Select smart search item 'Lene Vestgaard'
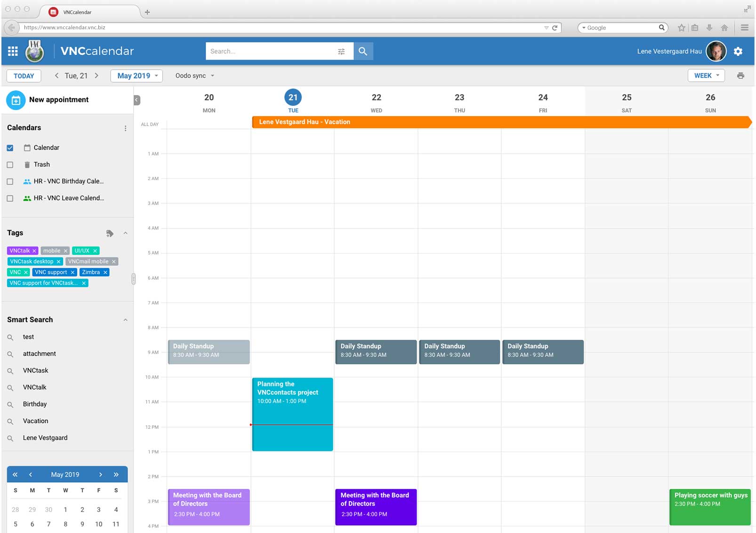 point(45,438)
